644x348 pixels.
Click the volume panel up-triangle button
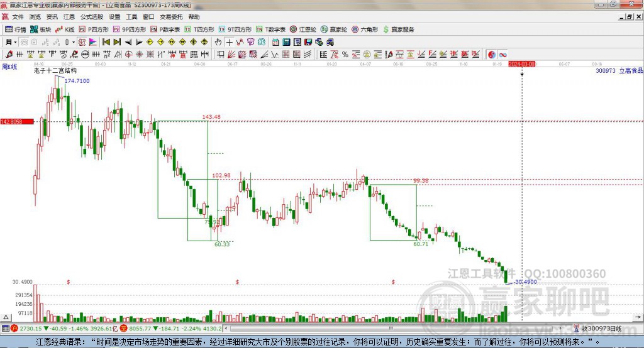coord(6,317)
